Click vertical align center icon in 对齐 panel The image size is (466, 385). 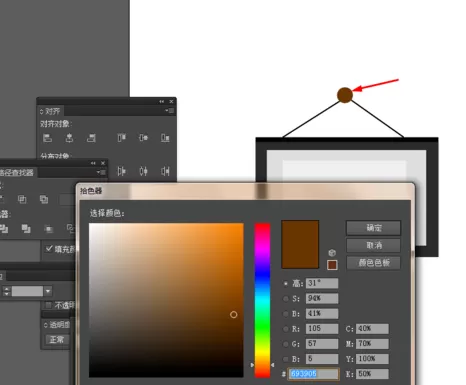(143, 138)
